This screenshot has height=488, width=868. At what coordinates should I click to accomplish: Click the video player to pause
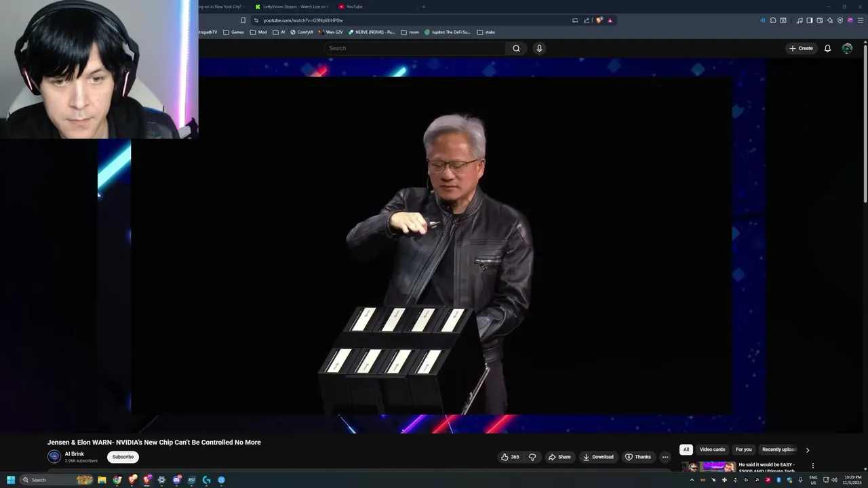coord(431,245)
